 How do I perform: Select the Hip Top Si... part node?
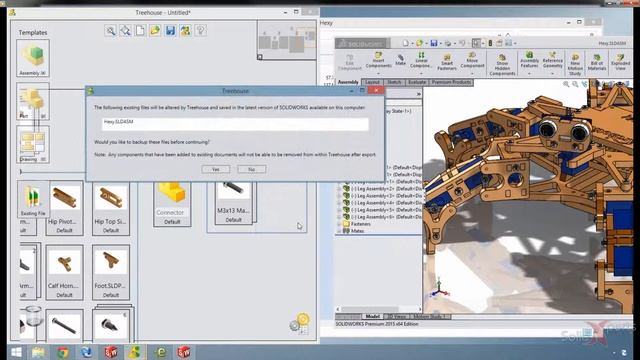click(x=111, y=208)
